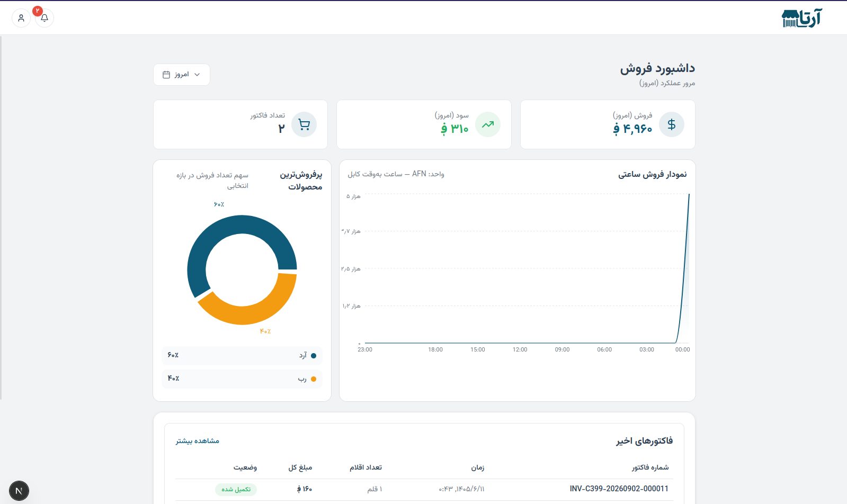
Task: Click the profit trend arrow icon
Action: click(488, 124)
